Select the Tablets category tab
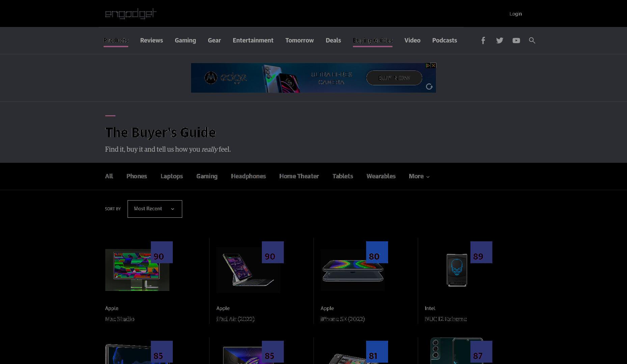The image size is (627, 364). click(343, 176)
